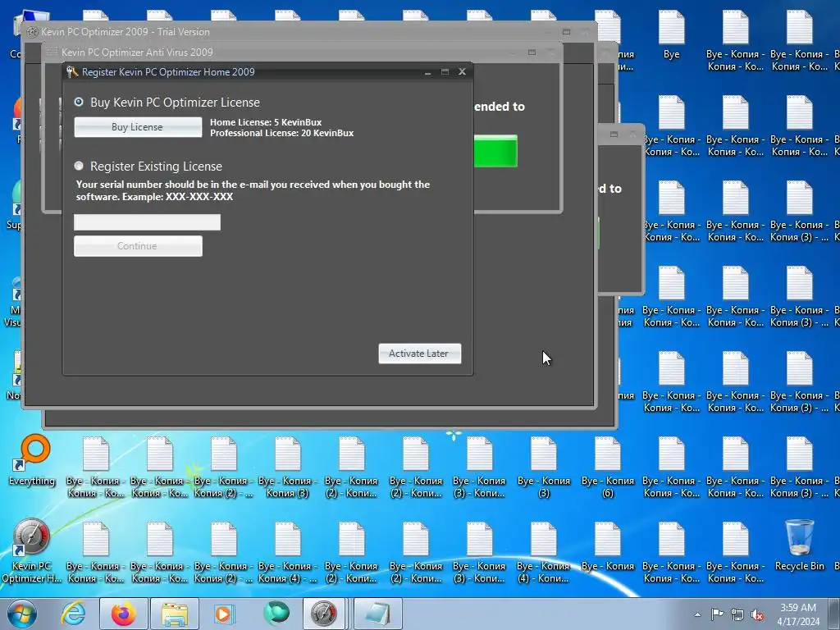Show hidden system tray icons
Viewport: 840px width, 630px height.
(697, 614)
